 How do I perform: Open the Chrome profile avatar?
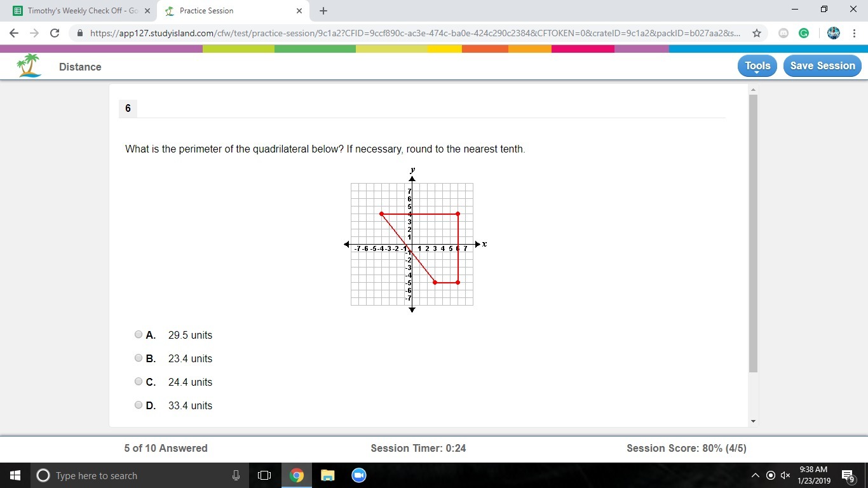[x=834, y=33]
